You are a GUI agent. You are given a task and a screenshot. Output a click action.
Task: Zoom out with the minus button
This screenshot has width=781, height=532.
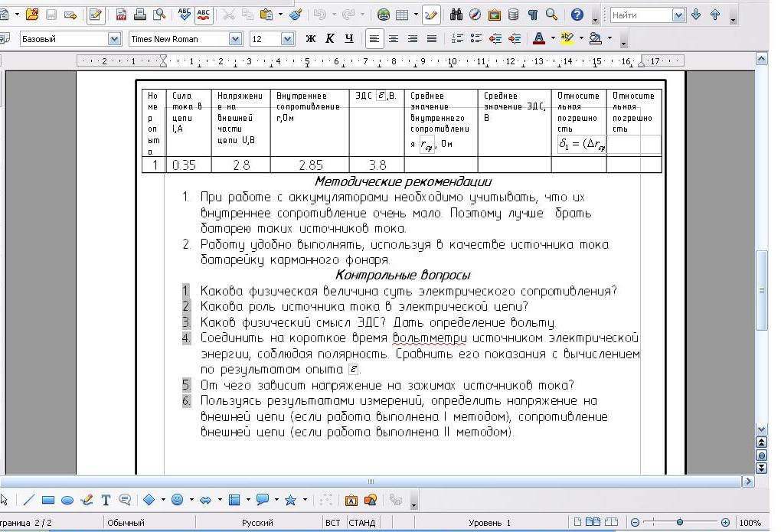[635, 523]
